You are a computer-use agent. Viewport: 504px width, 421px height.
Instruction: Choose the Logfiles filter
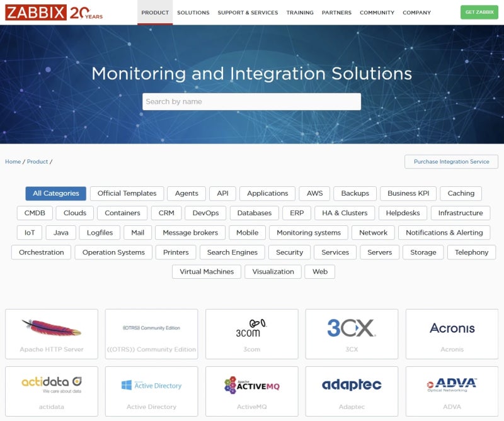(x=100, y=232)
